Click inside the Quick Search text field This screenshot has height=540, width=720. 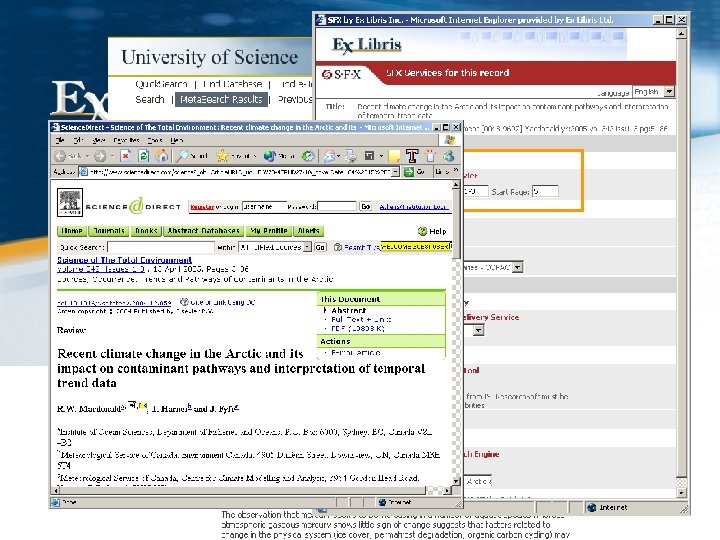[x=161, y=247]
